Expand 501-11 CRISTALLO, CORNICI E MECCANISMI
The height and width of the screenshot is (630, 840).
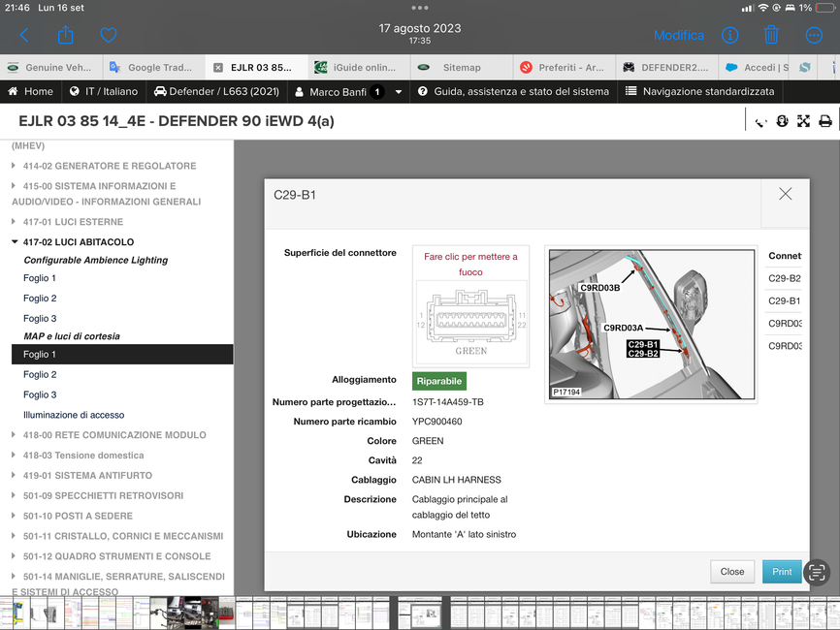point(14,536)
